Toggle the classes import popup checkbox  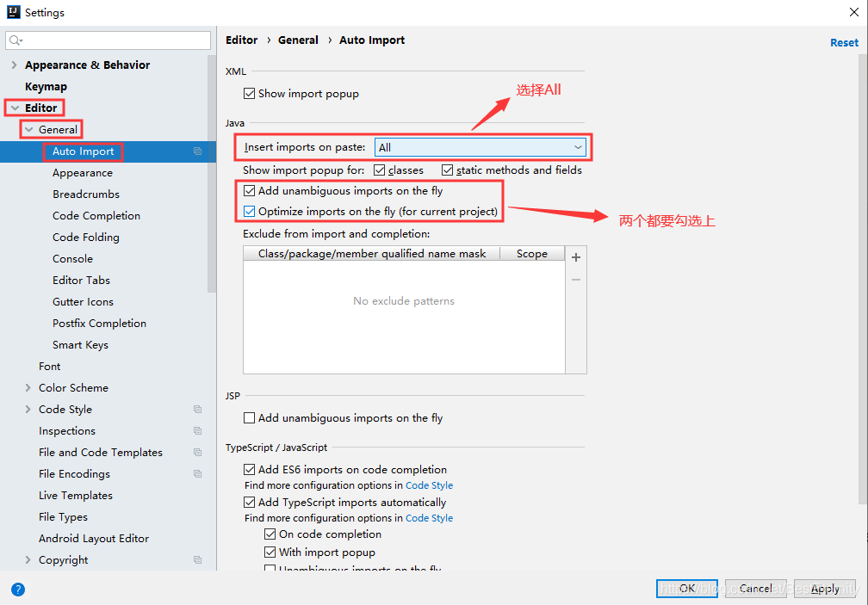[379, 170]
